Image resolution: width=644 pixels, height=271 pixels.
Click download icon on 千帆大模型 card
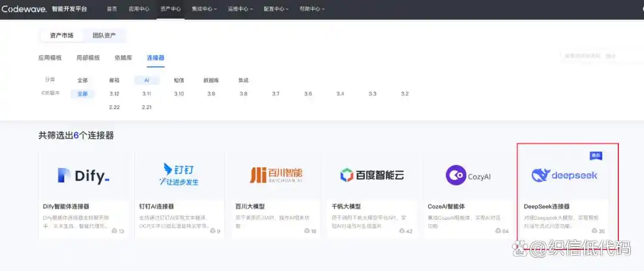pyautogui.click(x=401, y=231)
